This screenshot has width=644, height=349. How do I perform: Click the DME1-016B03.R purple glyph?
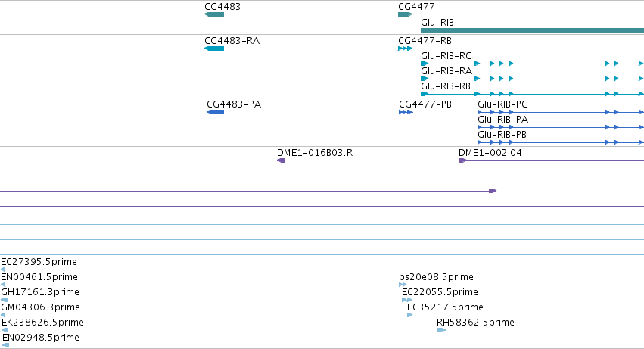[x=282, y=160]
